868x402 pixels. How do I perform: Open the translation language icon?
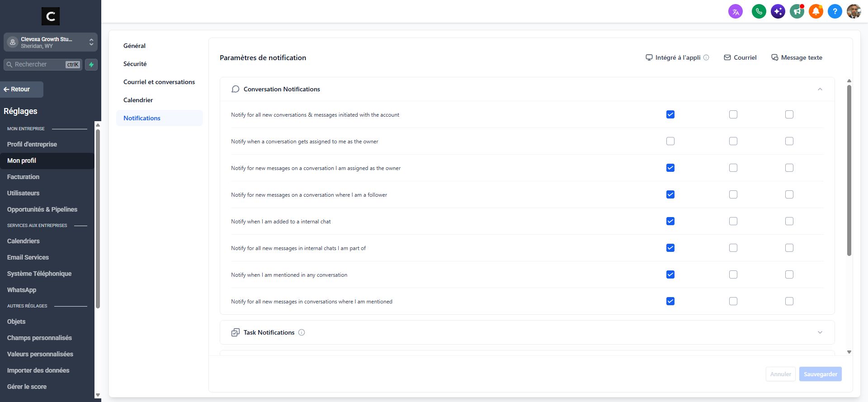tap(736, 12)
